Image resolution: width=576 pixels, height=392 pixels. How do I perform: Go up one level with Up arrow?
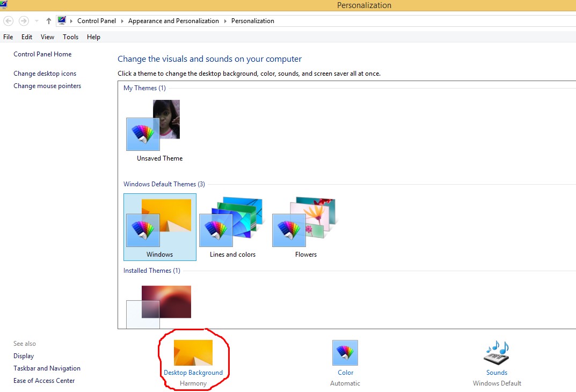pyautogui.click(x=48, y=21)
